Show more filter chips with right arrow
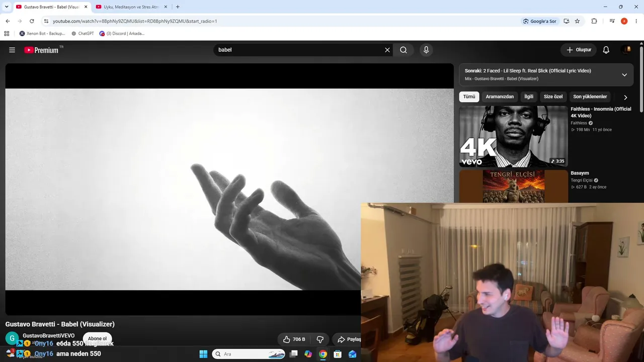644x362 pixels. pos(625,97)
